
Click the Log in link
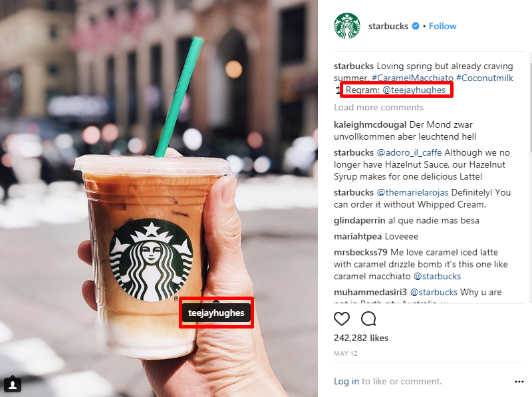coord(346,382)
